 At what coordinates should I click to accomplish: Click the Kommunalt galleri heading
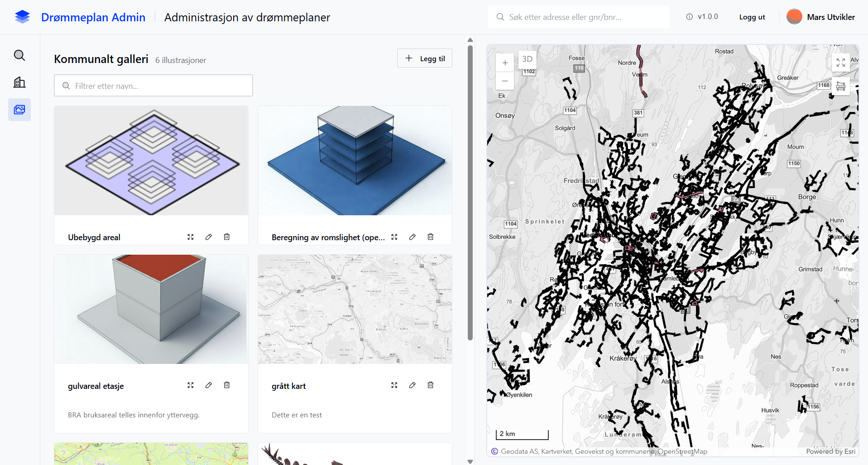coord(101,59)
